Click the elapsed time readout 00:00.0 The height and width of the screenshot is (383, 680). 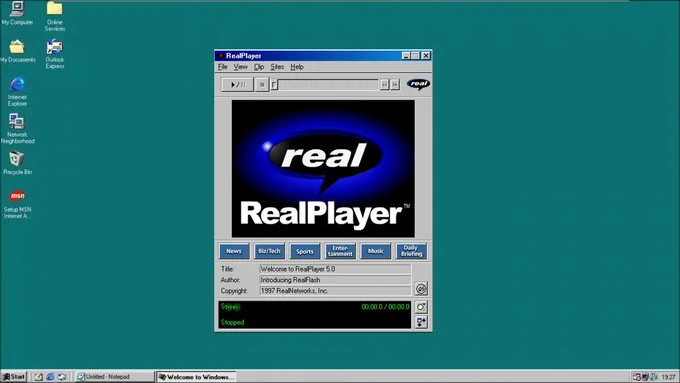click(x=372, y=307)
